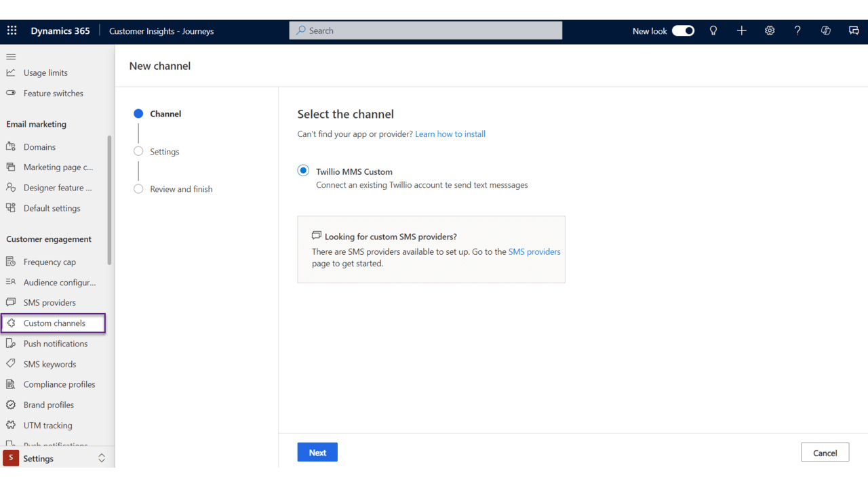Click Customer Insights - Journeys app name
This screenshot has height=488, width=868.
click(x=161, y=30)
